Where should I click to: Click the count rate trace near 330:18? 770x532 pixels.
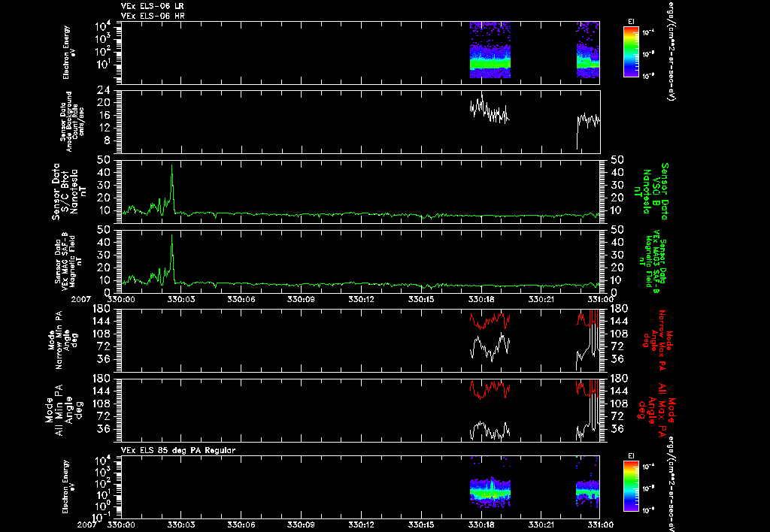[x=490, y=111]
